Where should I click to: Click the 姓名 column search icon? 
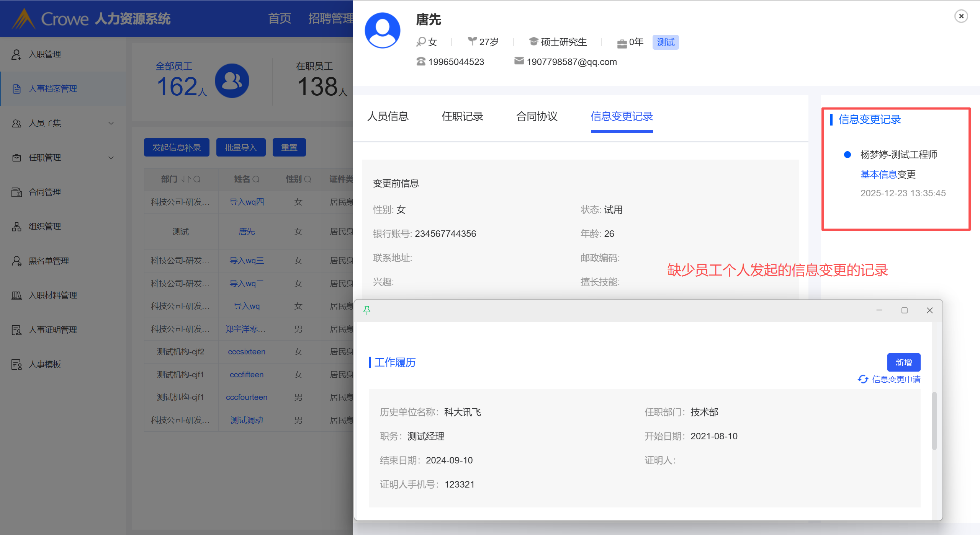[256, 179]
